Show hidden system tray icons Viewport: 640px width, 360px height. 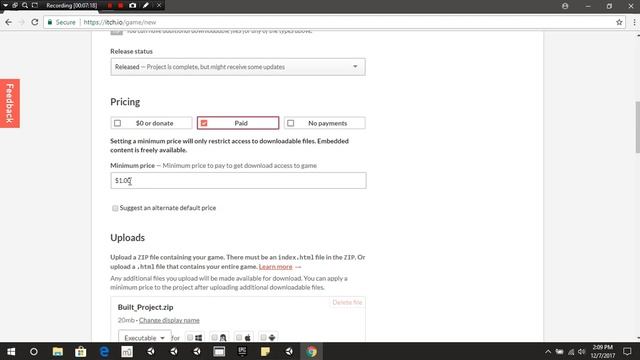coord(548,351)
